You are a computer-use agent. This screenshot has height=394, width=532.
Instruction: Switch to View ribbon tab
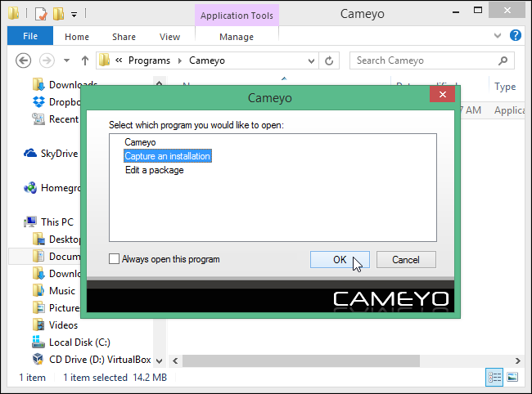tap(169, 37)
